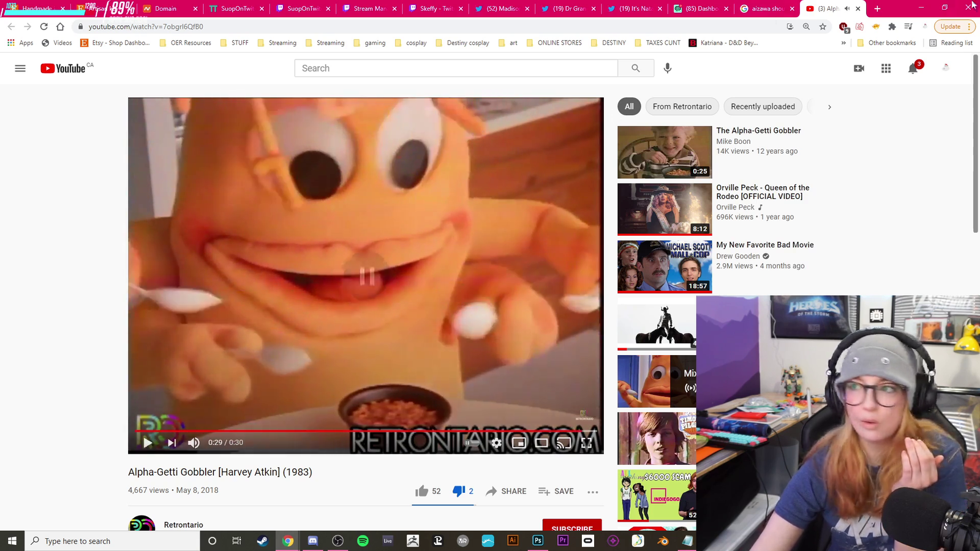Open video settings gear
The image size is (980, 551).
pyautogui.click(x=496, y=443)
